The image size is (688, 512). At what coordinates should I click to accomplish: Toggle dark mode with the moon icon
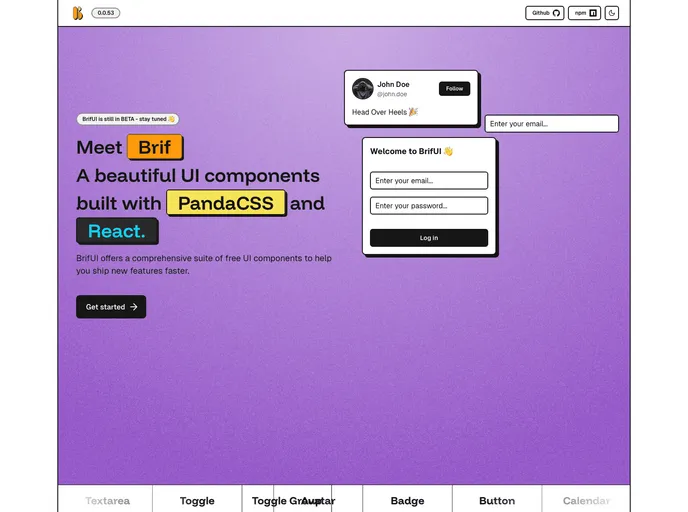612,13
